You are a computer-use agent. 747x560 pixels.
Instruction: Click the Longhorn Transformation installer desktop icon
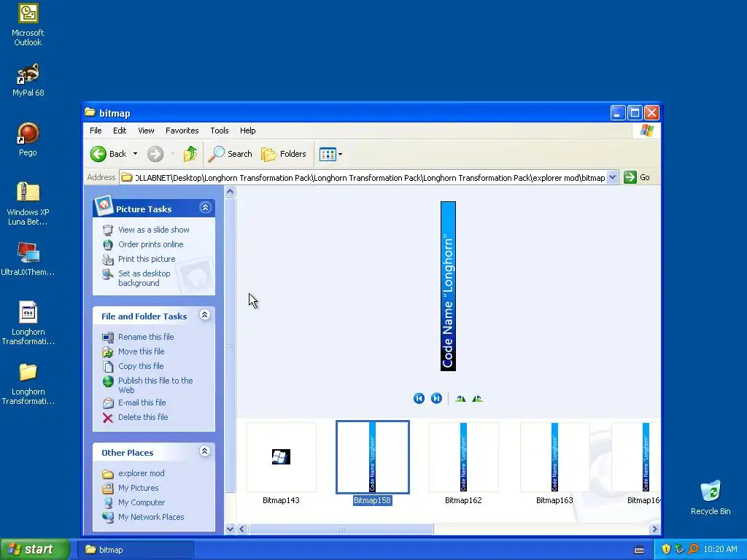[28, 312]
